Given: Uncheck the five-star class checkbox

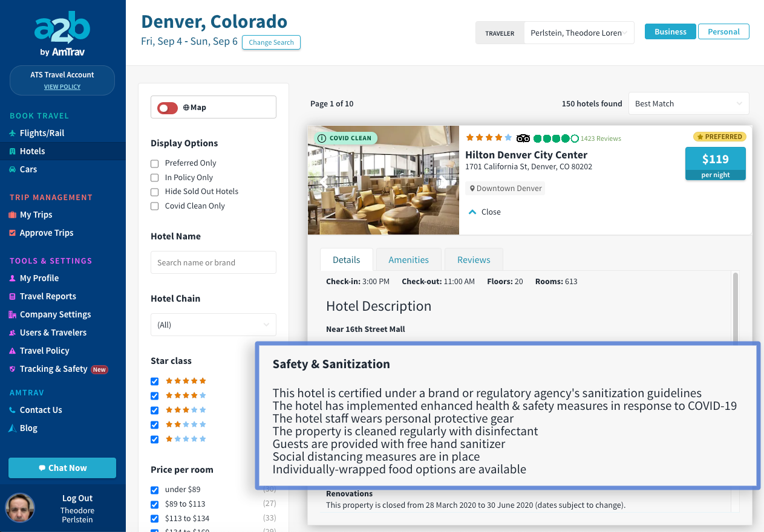Looking at the screenshot, I should point(155,381).
